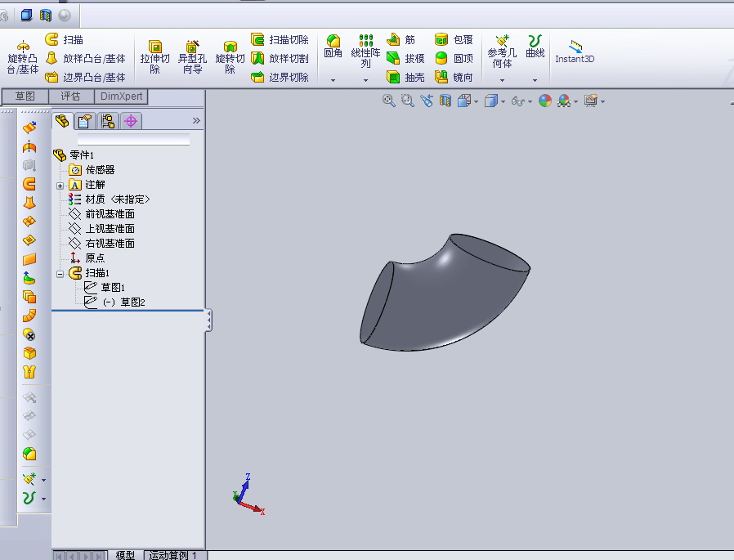Select the 筋 rib tool
This screenshot has height=560, width=734.
pyautogui.click(x=401, y=40)
